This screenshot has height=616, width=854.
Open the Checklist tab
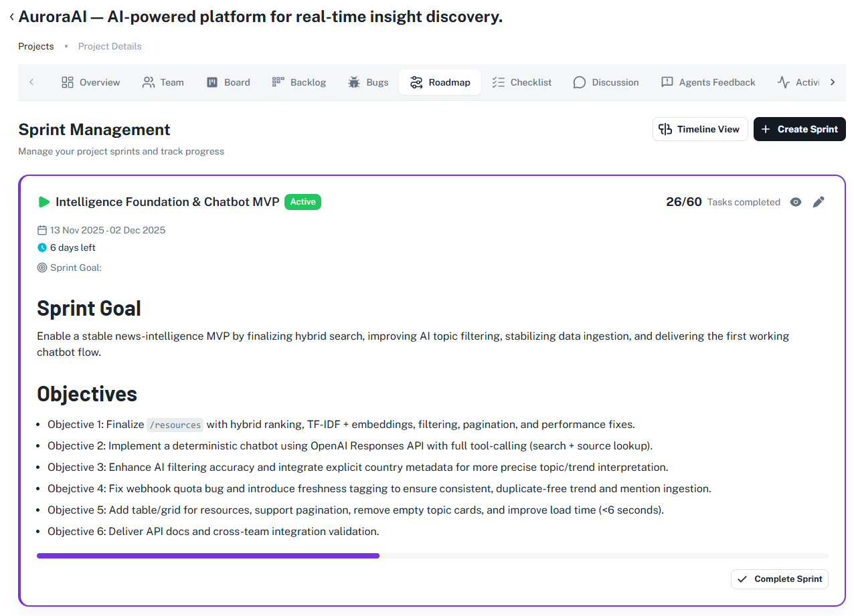pos(522,82)
